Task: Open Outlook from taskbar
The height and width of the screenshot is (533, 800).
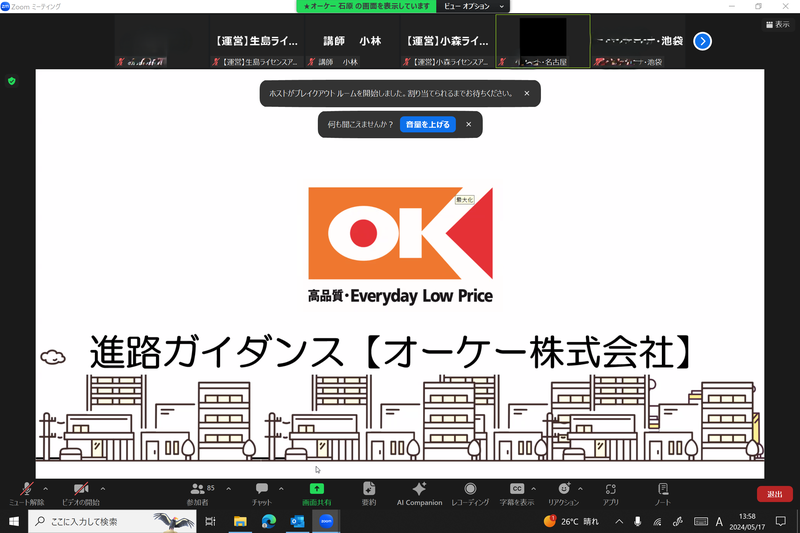Action: 297,521
